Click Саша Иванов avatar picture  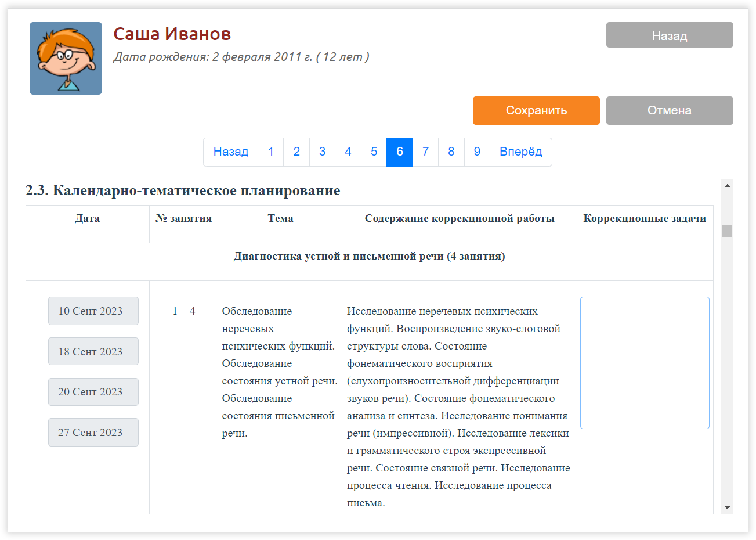pos(66,58)
